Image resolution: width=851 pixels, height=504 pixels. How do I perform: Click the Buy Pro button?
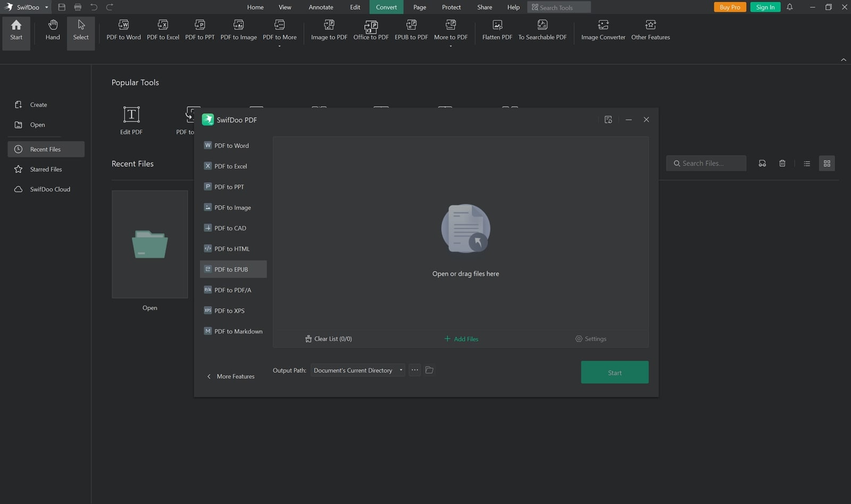730,7
